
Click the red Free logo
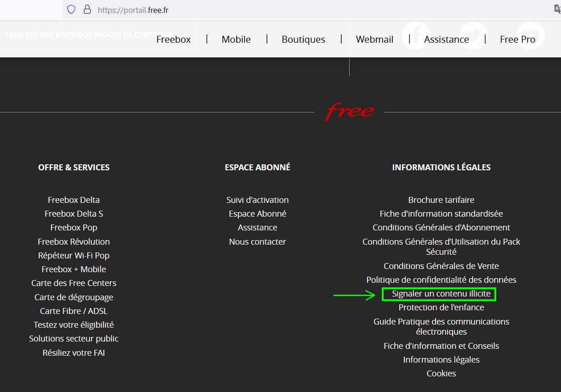[349, 112]
